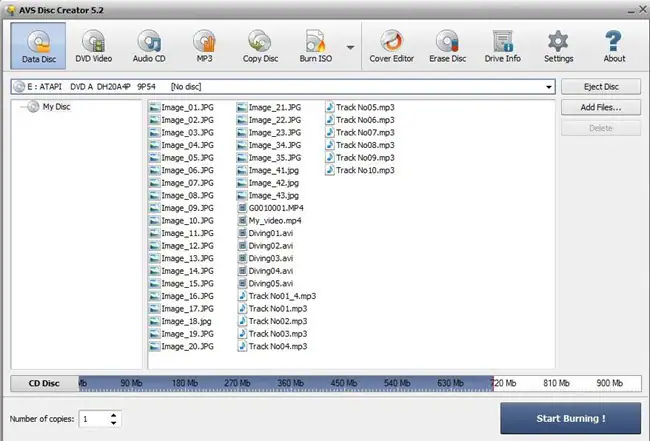Image resolution: width=650 pixels, height=441 pixels.
Task: Select the Data Disc mode
Action: click(38, 46)
